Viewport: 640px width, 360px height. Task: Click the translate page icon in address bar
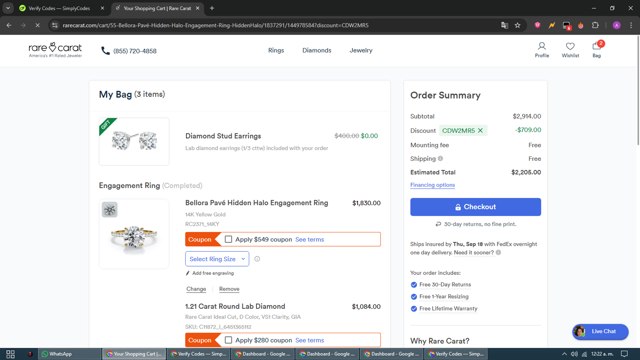tap(504, 25)
